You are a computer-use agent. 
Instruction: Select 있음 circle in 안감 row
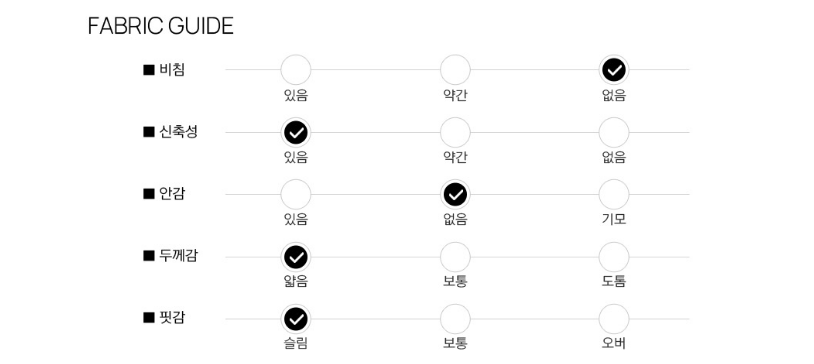[296, 195]
